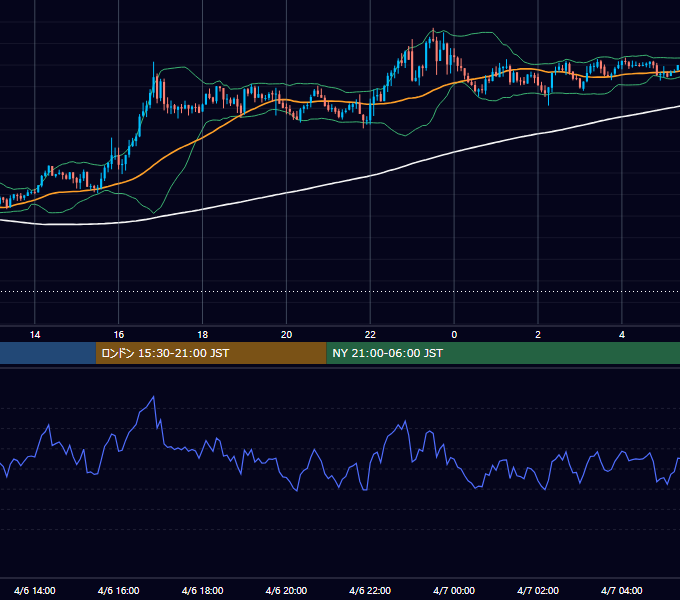Click the 4 hour label on price chart axis

point(622,335)
